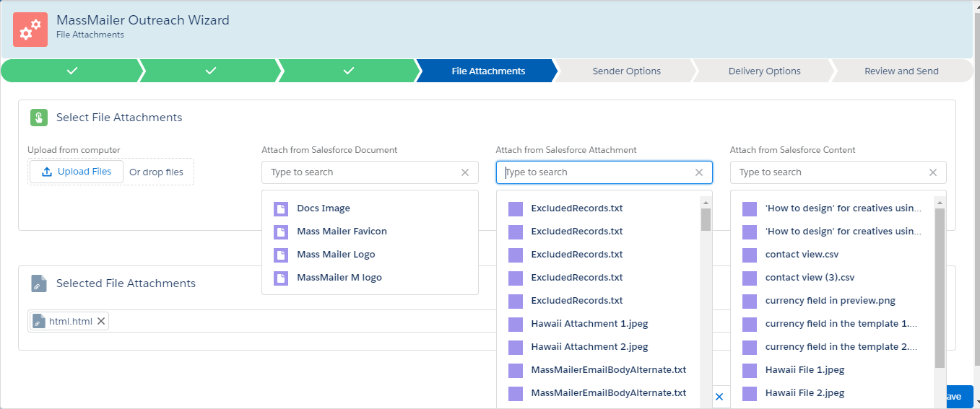The height and width of the screenshot is (409, 980).
Task: Click the upload arrow icon in Upload Files
Action: 47,172
